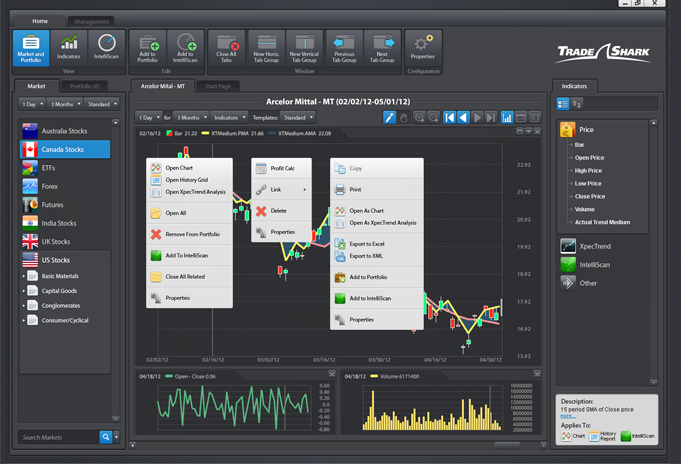This screenshot has height=464, width=681.
Task: Click Close All Tabs in ribbon
Action: (226, 48)
